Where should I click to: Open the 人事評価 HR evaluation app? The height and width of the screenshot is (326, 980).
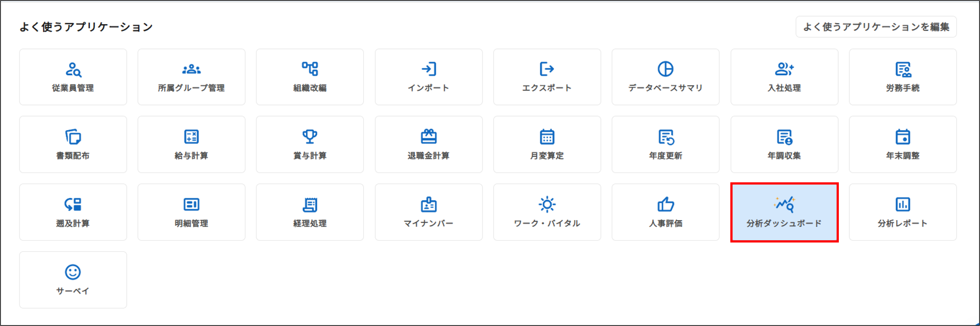coord(665,212)
